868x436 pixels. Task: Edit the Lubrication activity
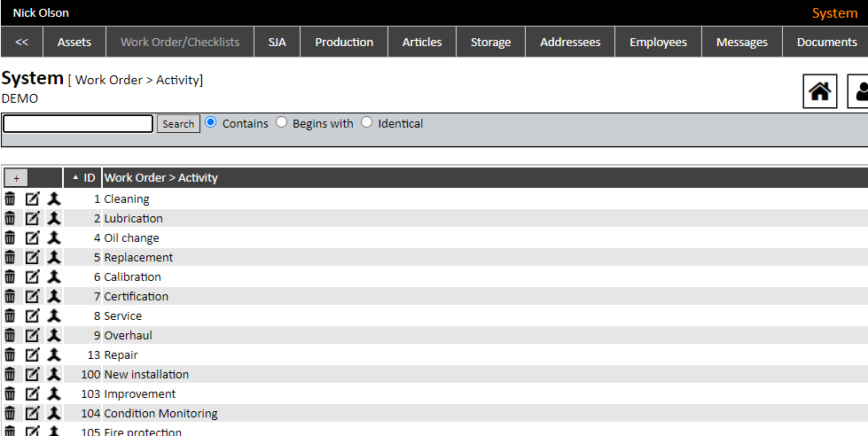click(x=32, y=219)
